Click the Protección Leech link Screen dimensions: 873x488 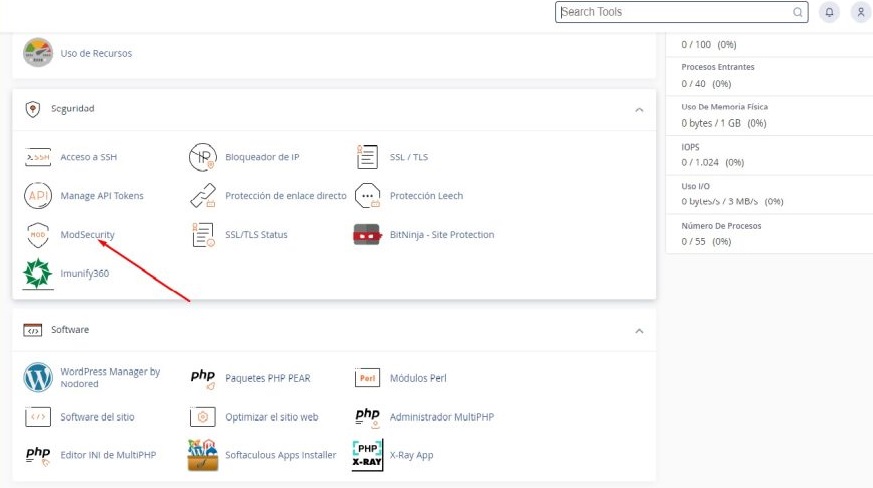coord(426,196)
